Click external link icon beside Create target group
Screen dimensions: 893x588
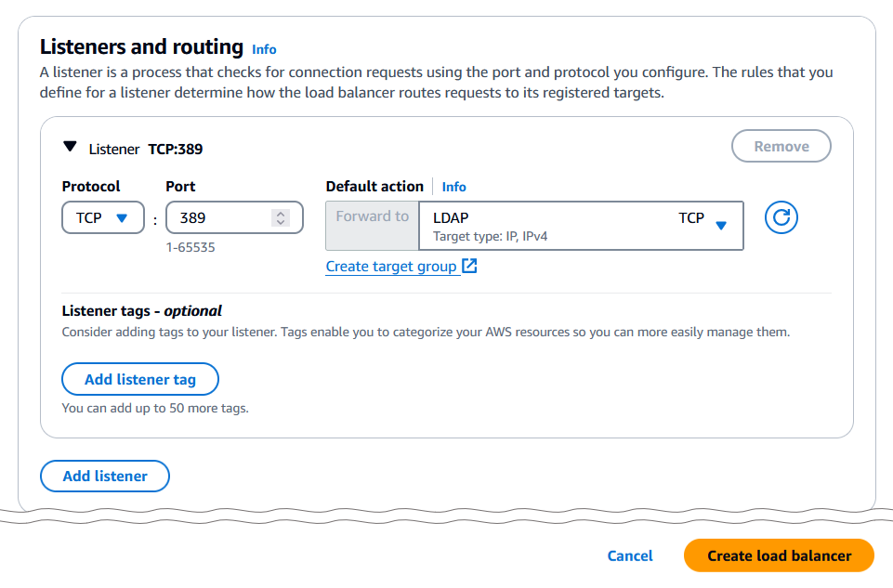coord(470,267)
